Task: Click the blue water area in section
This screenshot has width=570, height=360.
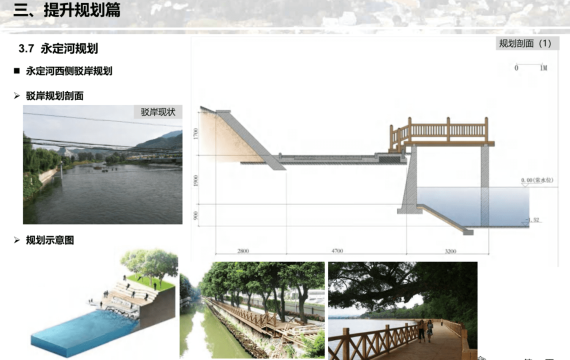Action: [473, 207]
